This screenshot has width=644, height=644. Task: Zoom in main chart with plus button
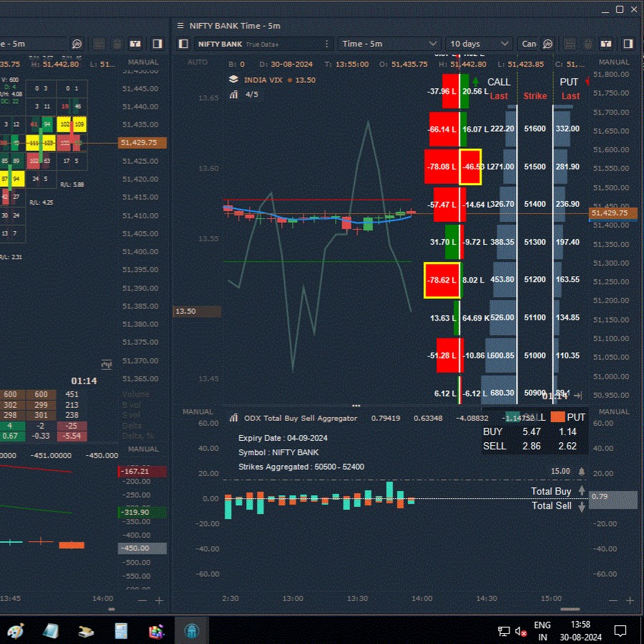tap(630, 600)
